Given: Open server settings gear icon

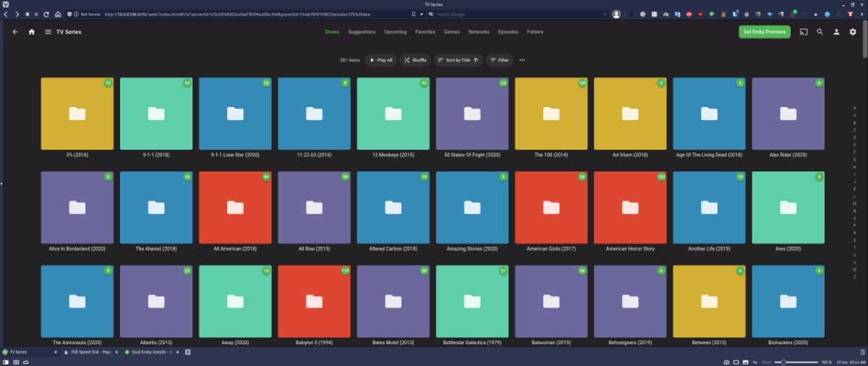Looking at the screenshot, I should (x=853, y=32).
